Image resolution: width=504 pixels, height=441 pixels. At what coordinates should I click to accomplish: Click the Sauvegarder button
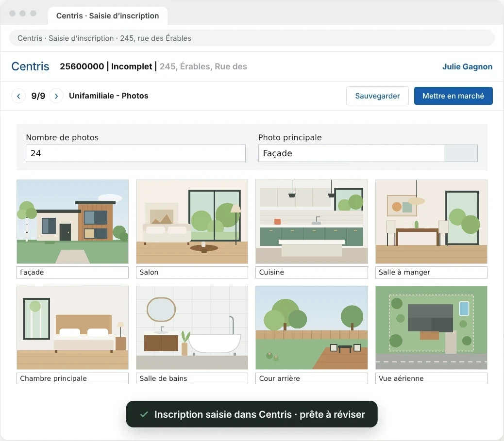click(377, 96)
